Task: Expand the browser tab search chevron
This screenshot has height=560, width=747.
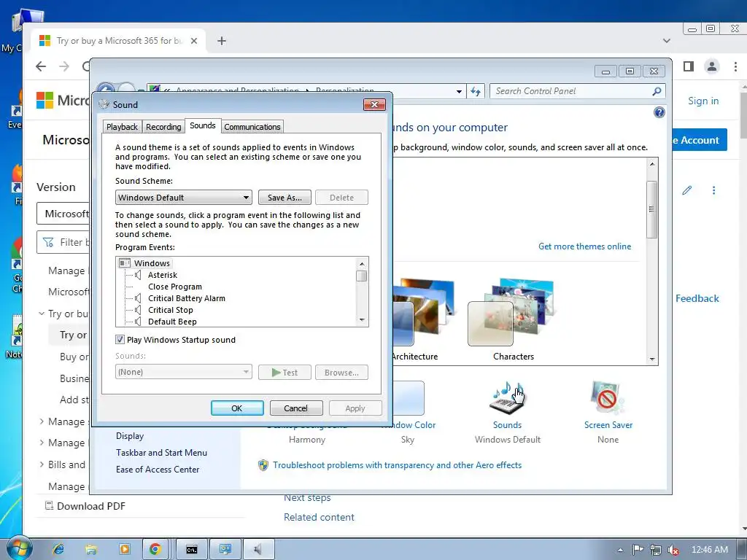Action: tap(667, 41)
